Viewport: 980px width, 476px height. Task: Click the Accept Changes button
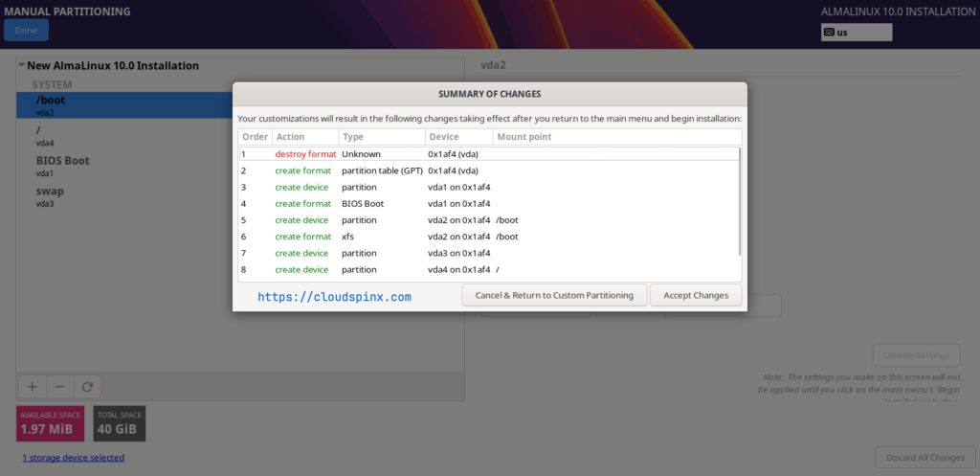point(696,295)
